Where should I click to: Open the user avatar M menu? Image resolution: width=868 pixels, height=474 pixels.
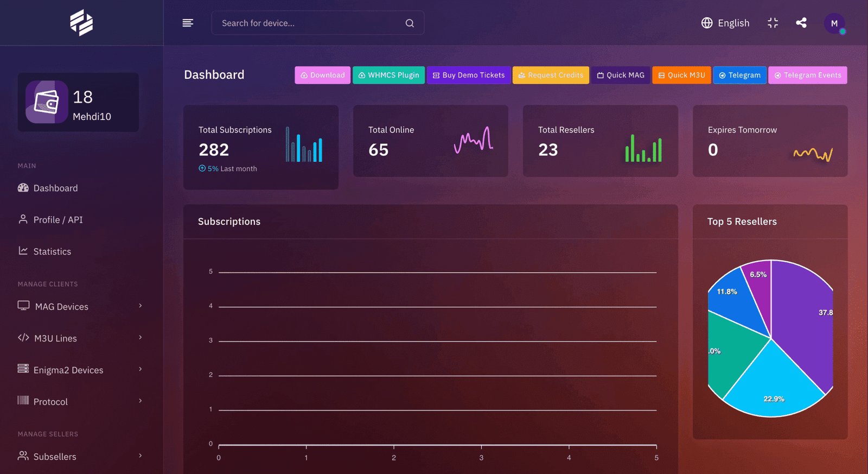834,23
